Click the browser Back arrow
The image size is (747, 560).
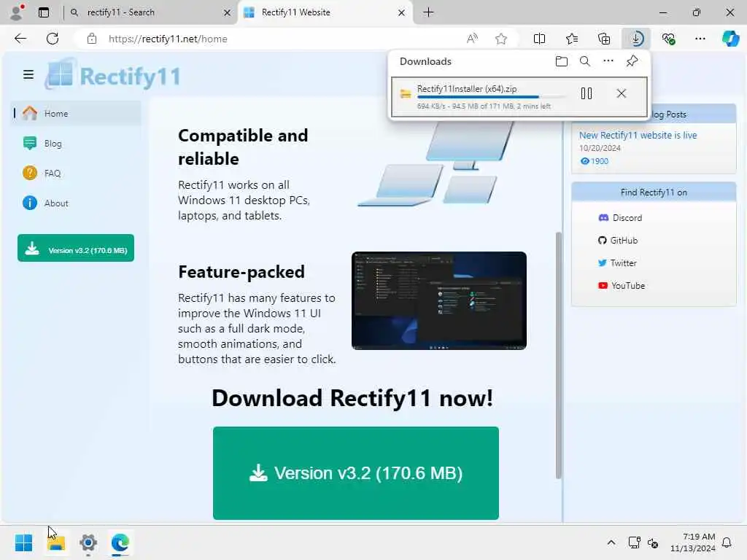pyautogui.click(x=20, y=39)
